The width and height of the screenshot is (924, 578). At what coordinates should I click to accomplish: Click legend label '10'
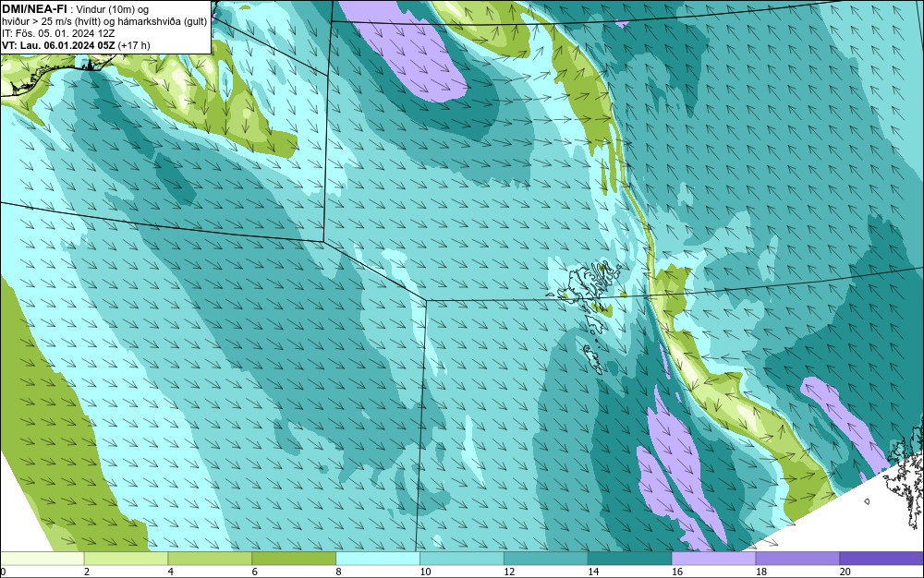point(425,572)
